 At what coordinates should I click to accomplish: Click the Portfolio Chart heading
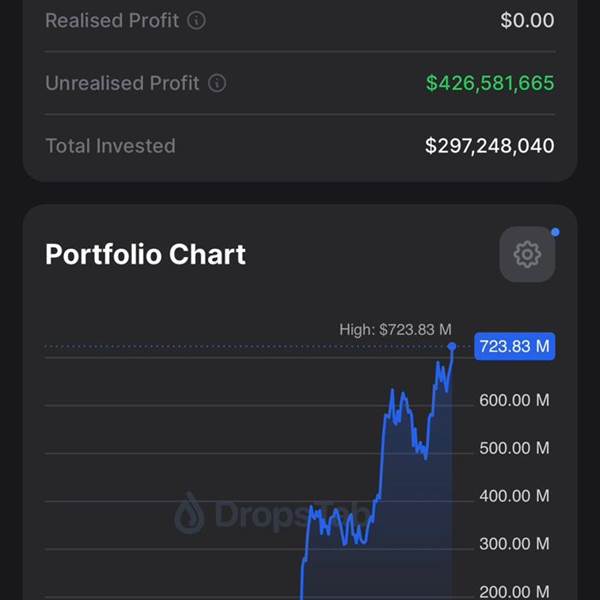(x=145, y=254)
